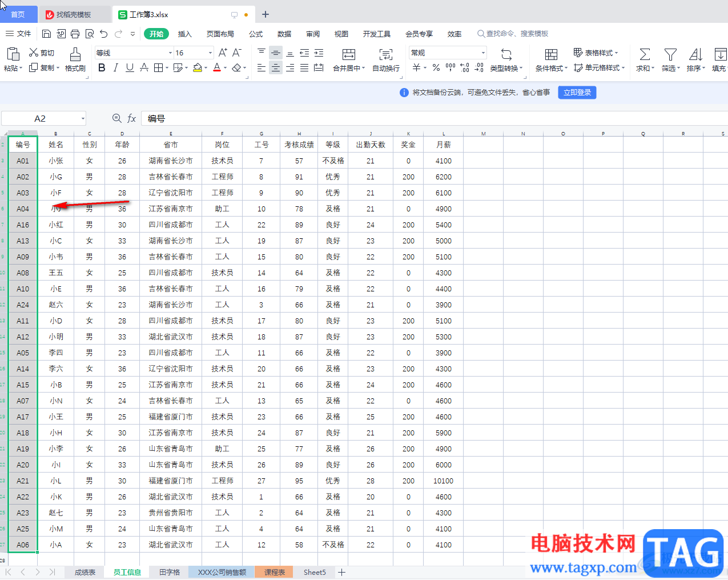
Task: Expand the Table Style (表格样式) dropdown
Action: (x=616, y=53)
